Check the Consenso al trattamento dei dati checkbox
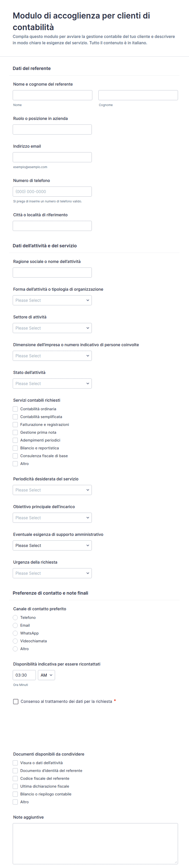The image size is (189, 868). point(16,702)
